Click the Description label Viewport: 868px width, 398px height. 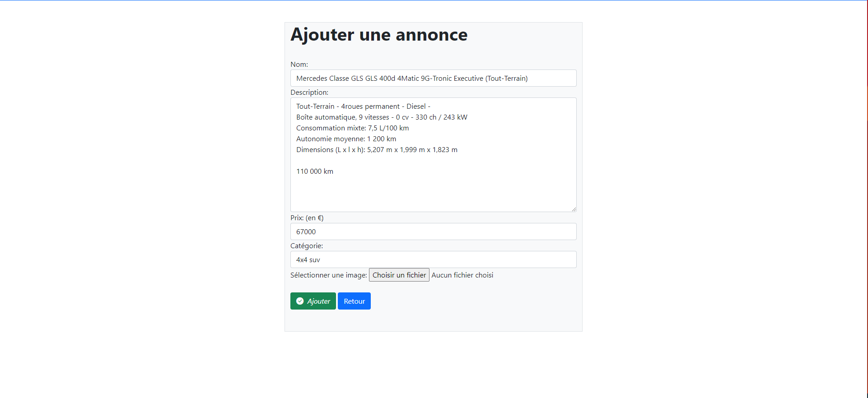pos(309,93)
